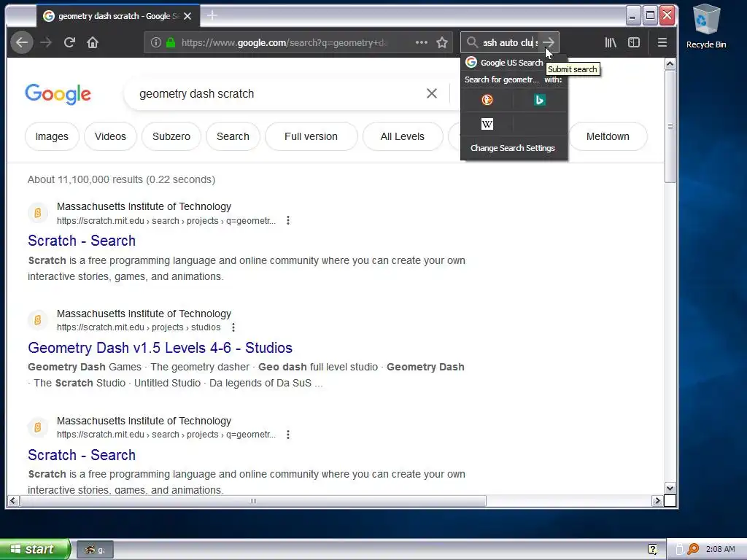Submit search with the arrow button
747x560 pixels.
coord(549,42)
